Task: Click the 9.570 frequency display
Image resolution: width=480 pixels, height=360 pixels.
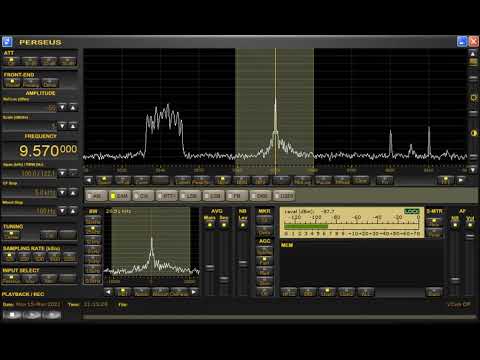Action: 48,151
